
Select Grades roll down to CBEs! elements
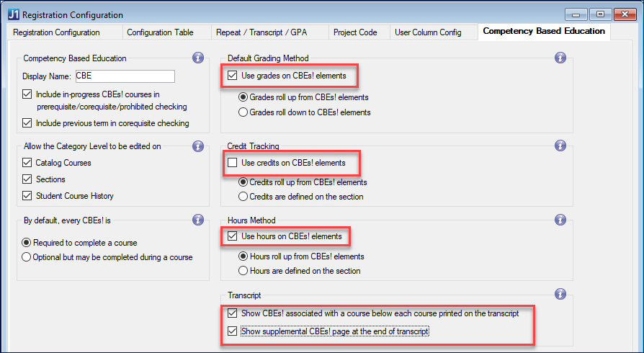(243, 112)
